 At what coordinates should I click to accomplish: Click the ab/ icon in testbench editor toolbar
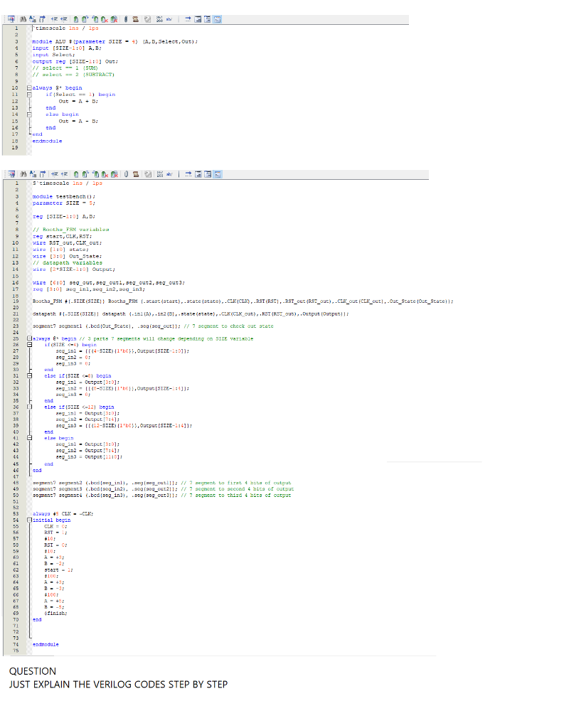click(169, 174)
